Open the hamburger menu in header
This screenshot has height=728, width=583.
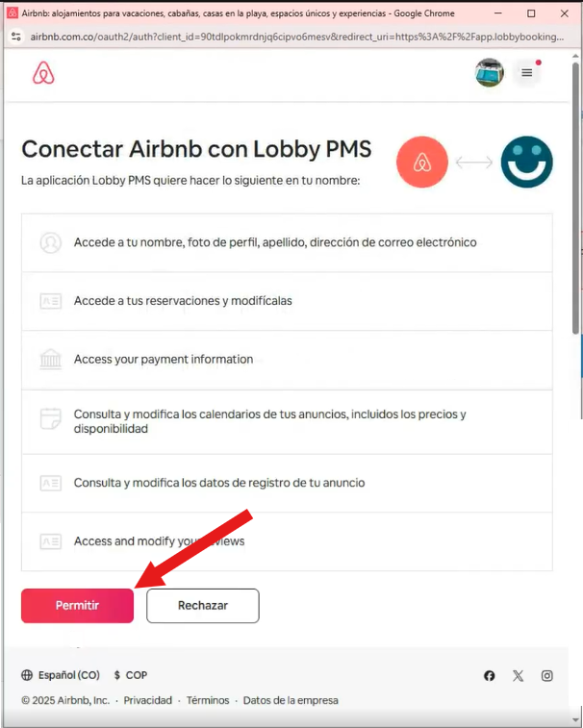(526, 73)
